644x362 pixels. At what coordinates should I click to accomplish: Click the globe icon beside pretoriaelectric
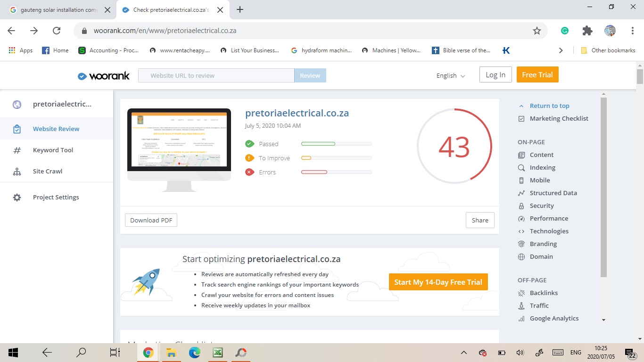click(x=17, y=105)
